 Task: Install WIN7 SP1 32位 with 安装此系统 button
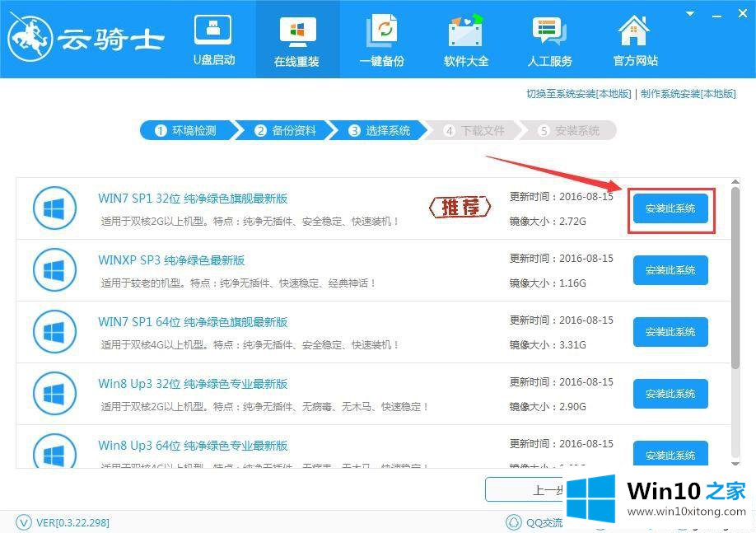[x=670, y=208]
